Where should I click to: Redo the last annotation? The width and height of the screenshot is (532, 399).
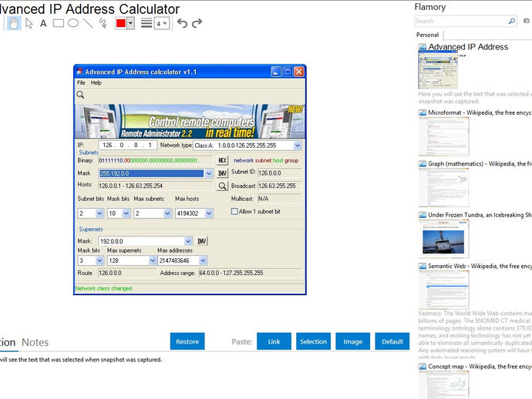[197, 23]
